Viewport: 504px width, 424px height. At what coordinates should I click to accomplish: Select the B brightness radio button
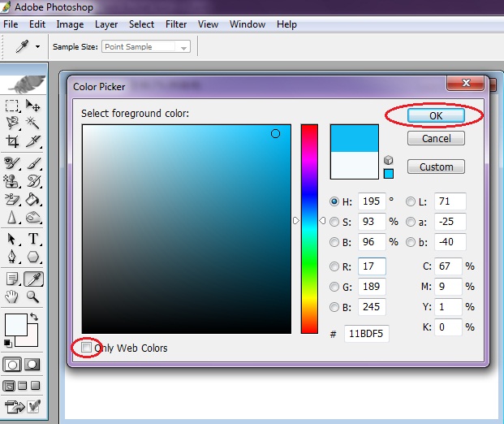tap(334, 242)
